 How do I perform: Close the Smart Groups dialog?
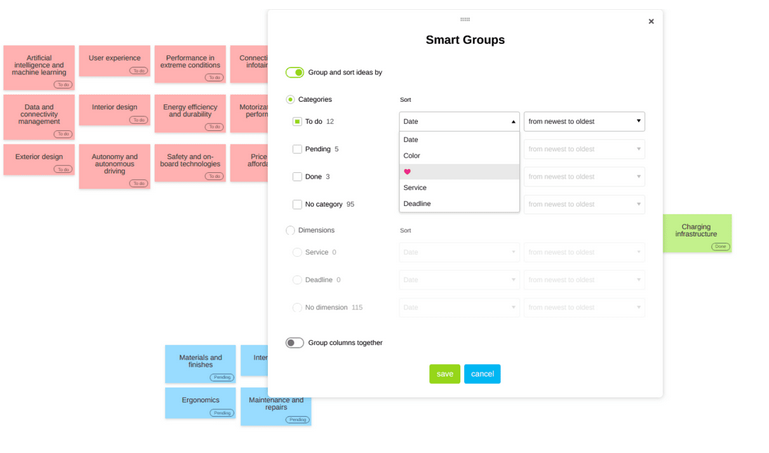[x=651, y=21]
